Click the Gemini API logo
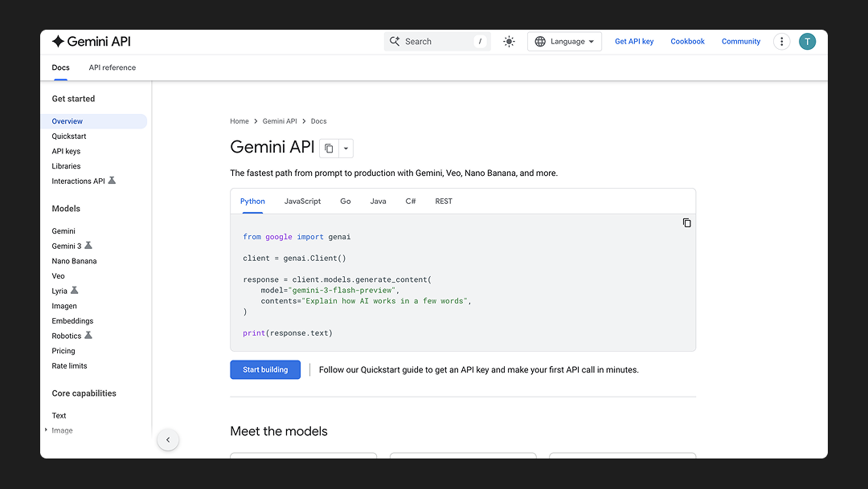The width and height of the screenshot is (868, 489). coord(92,42)
